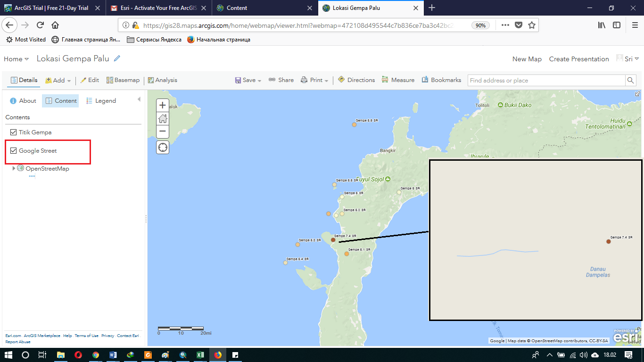This screenshot has height=362, width=644.
Task: Open Firefox library icon
Action: (602, 25)
